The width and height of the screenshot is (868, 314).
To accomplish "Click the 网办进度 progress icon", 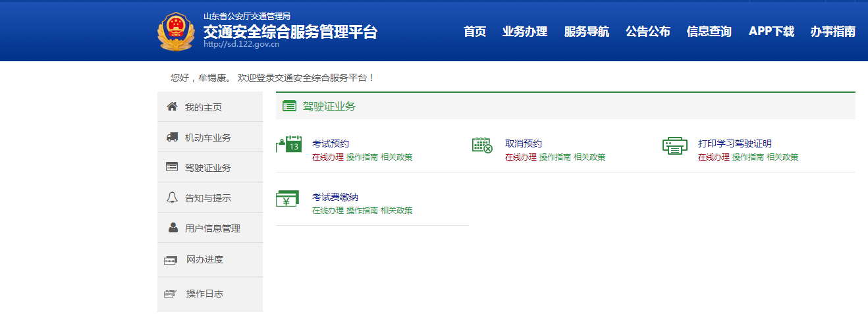I will pos(171,261).
